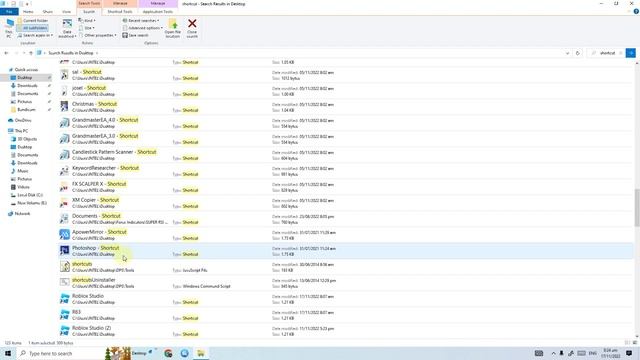Click the vertical scrollbar thumb
The image size is (640, 360).
(x=637, y=207)
